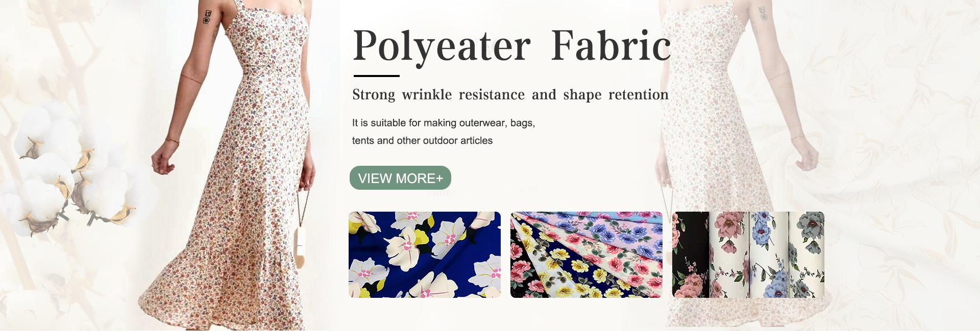
Task: Click the pink peony on black fabric strip
Action: pos(691,254)
